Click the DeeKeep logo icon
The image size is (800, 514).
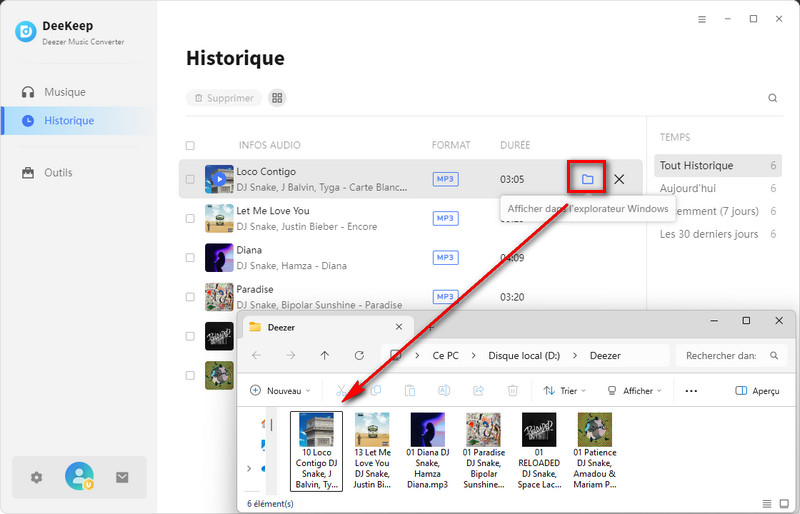pos(26,32)
